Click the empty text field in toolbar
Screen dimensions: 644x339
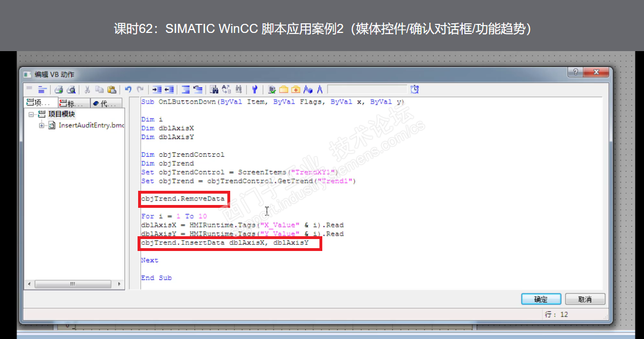click(367, 90)
